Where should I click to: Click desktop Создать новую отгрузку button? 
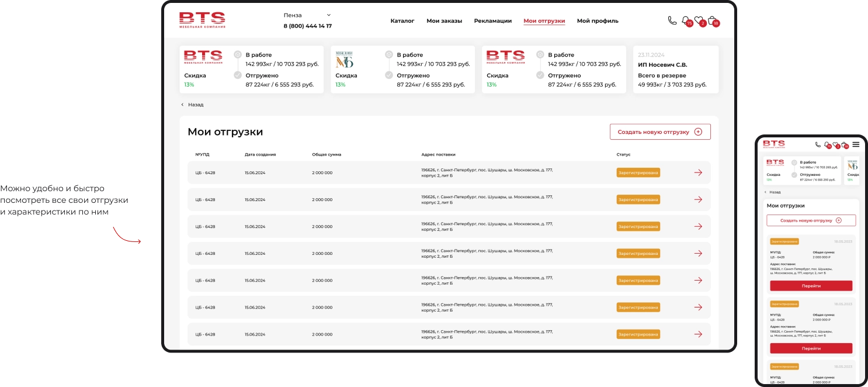pyautogui.click(x=659, y=132)
